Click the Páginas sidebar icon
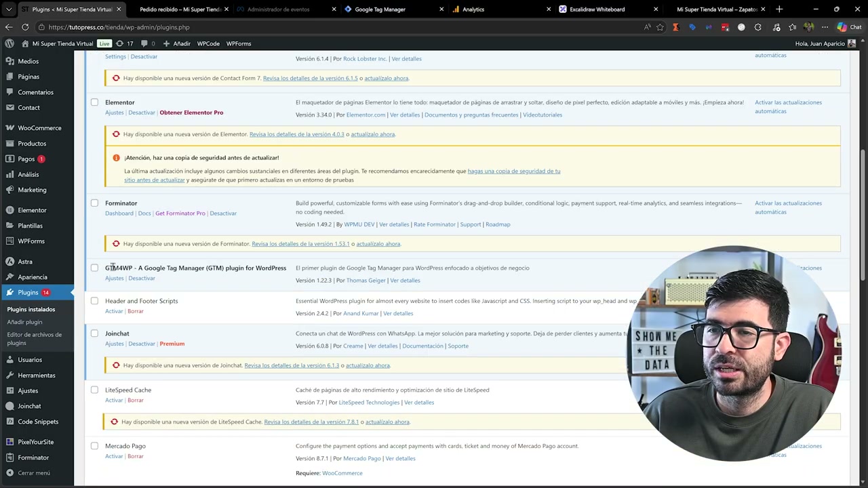This screenshot has width=868, height=488. tap(9, 77)
